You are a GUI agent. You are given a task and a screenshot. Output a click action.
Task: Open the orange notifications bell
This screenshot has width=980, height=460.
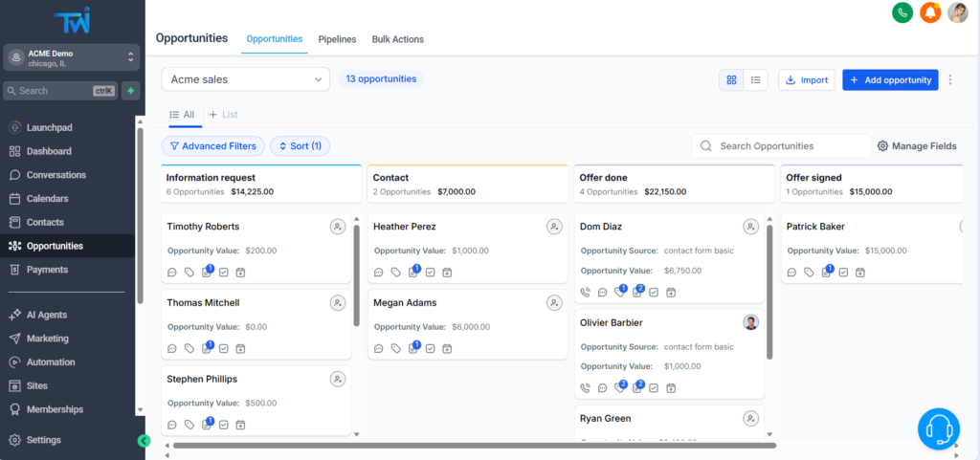tap(929, 12)
